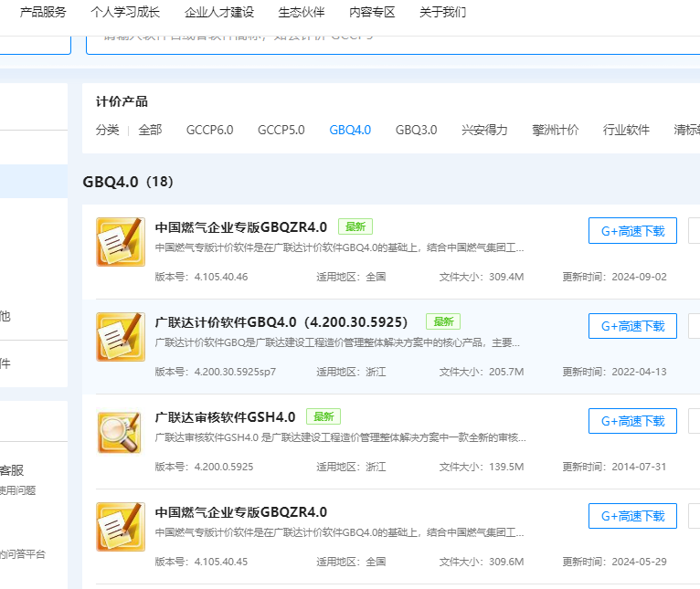Click G+高速下载 for GBQZR4.0 version 4.105.40.46

(x=632, y=231)
